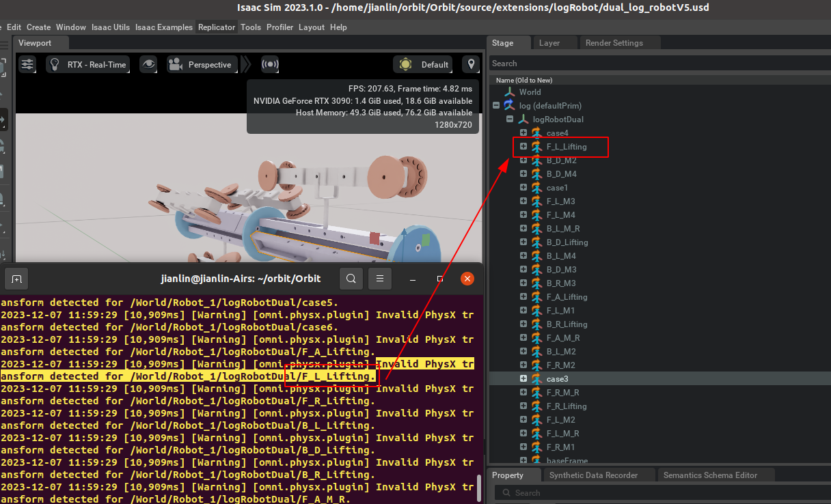Image resolution: width=831 pixels, height=504 pixels.
Task: Click terminal new tab icon
Action: pos(16,279)
